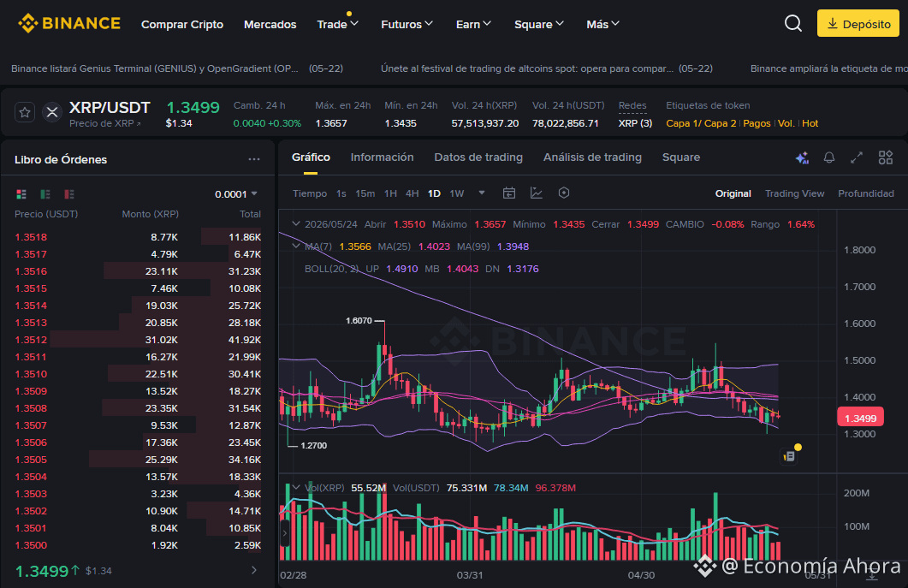Switch to Información tab
This screenshot has height=588, width=908.
383,157
